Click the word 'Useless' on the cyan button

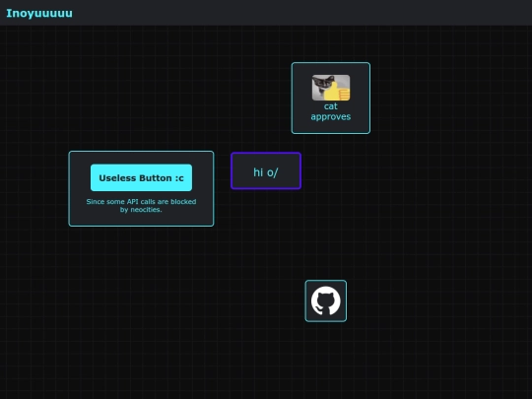pos(116,178)
